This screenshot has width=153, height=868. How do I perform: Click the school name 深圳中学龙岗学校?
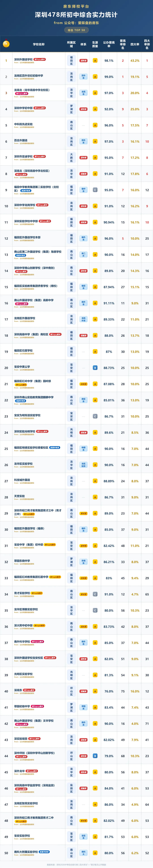(x=25, y=205)
